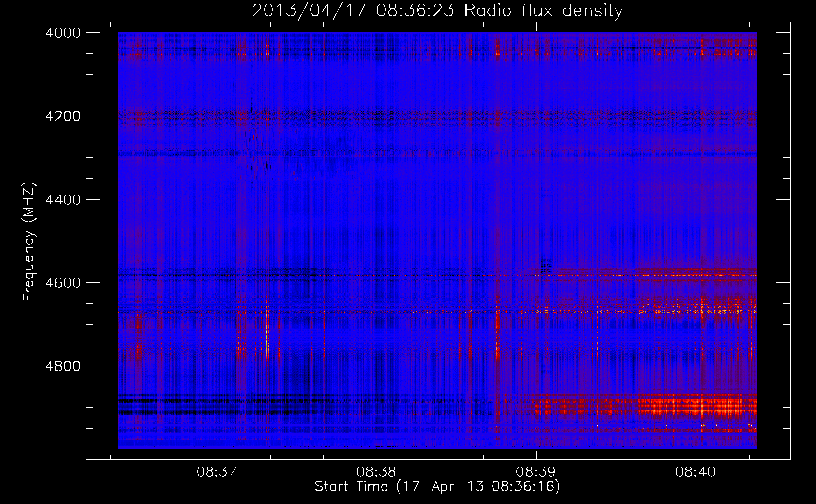Click the plot title "2013/04/17 08:36:23 Radio flux density"
The width and height of the screenshot is (816, 504).
coord(437,10)
